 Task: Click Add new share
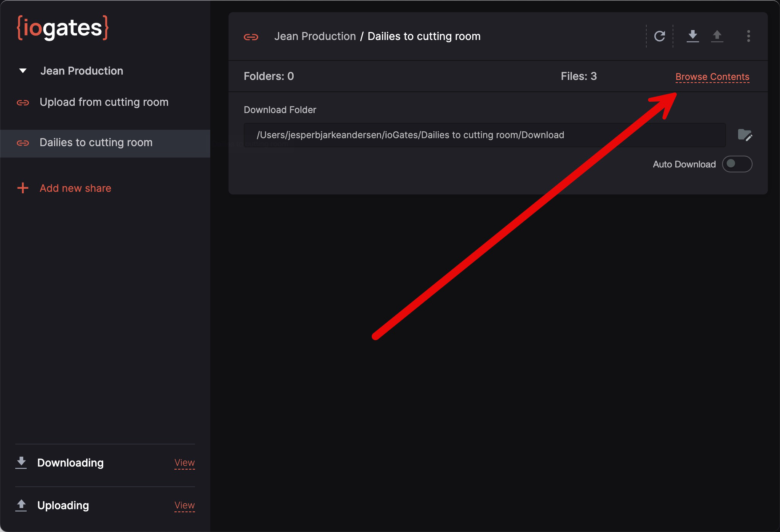[75, 188]
